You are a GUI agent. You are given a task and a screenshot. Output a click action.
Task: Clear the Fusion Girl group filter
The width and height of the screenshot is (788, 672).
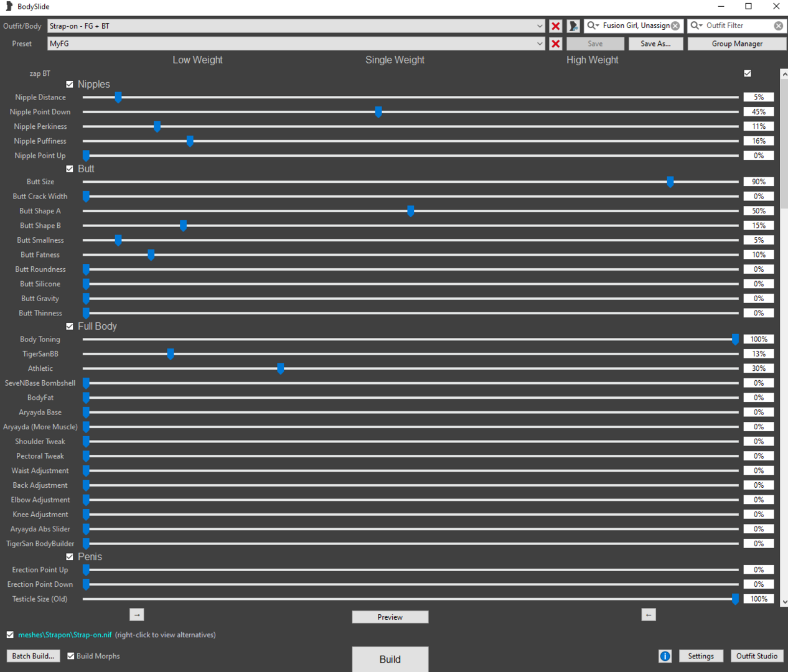point(675,26)
